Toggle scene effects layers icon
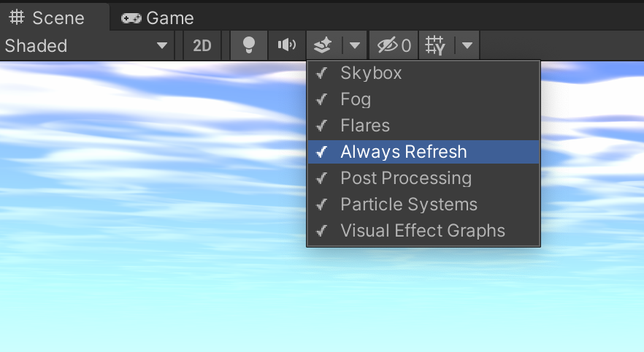The height and width of the screenshot is (352, 644). coord(323,46)
